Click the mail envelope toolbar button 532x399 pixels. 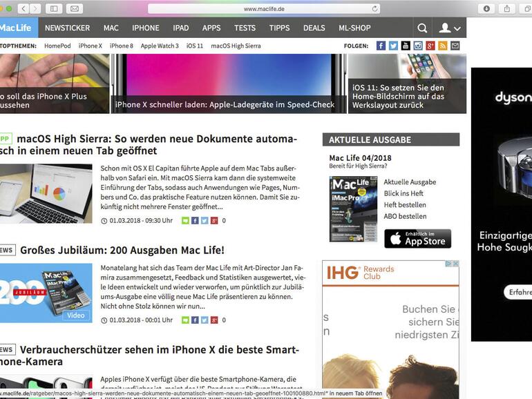pos(75,8)
